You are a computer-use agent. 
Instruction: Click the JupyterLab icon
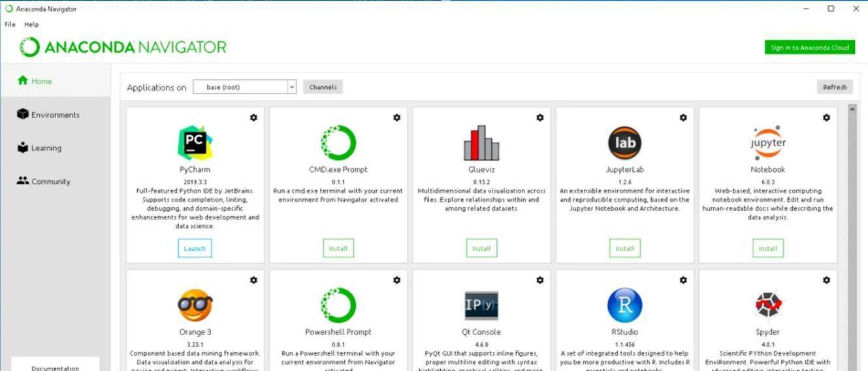624,142
